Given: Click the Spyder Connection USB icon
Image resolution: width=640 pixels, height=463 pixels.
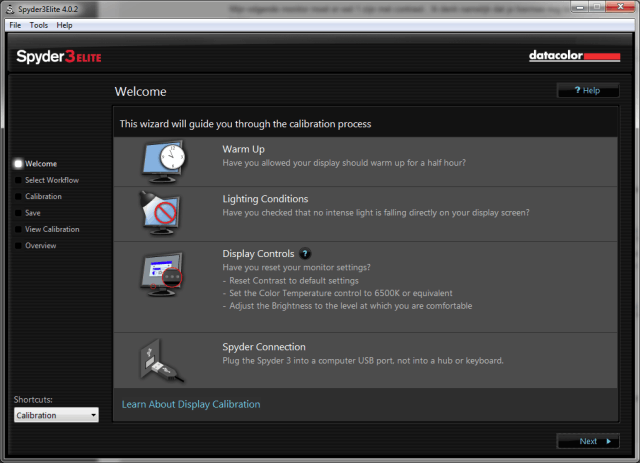Looking at the screenshot, I should coord(161,361).
